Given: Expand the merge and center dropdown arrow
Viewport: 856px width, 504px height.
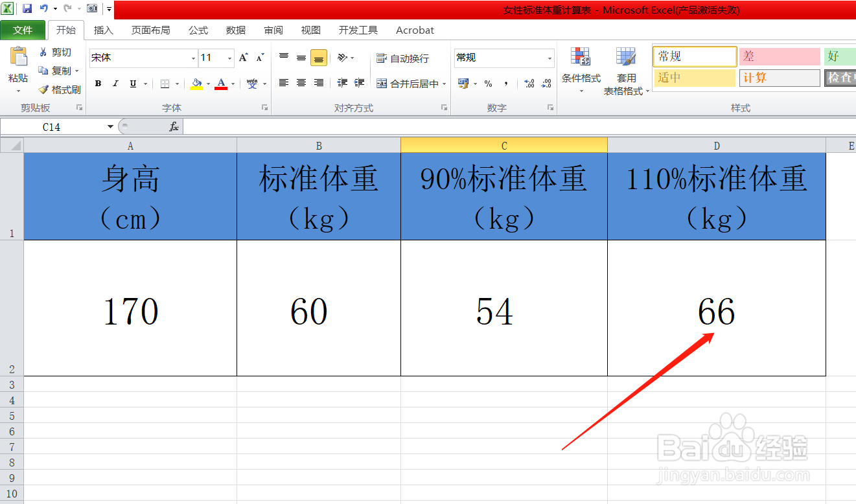Looking at the screenshot, I should pos(445,84).
